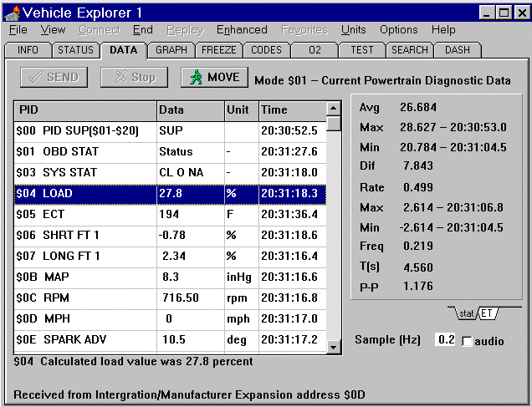Switch to the GRAPH tab
Image resolution: width=532 pixels, height=407 pixels.
point(171,50)
